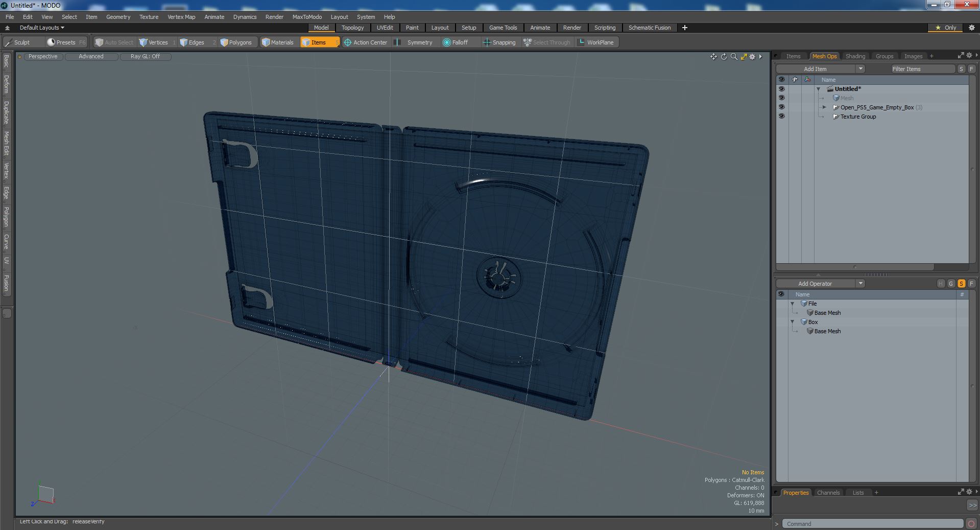Maximize the viewport with the yellow arrow icon
Image resolution: width=980 pixels, height=530 pixels.
pyautogui.click(x=744, y=57)
